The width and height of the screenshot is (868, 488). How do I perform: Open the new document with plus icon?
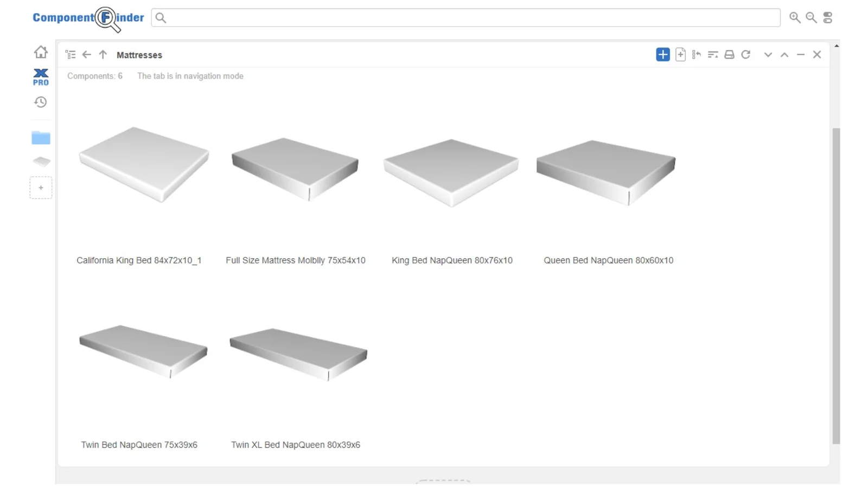(x=680, y=54)
